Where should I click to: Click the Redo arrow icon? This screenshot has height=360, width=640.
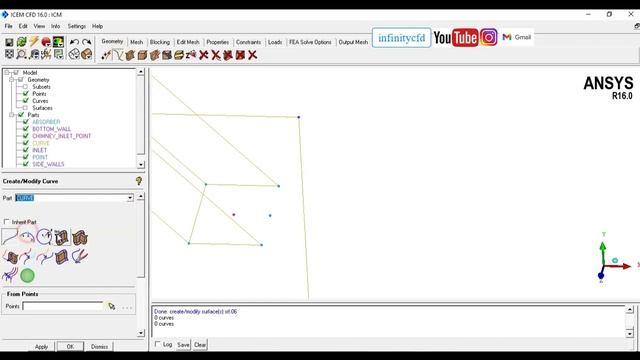click(87, 42)
